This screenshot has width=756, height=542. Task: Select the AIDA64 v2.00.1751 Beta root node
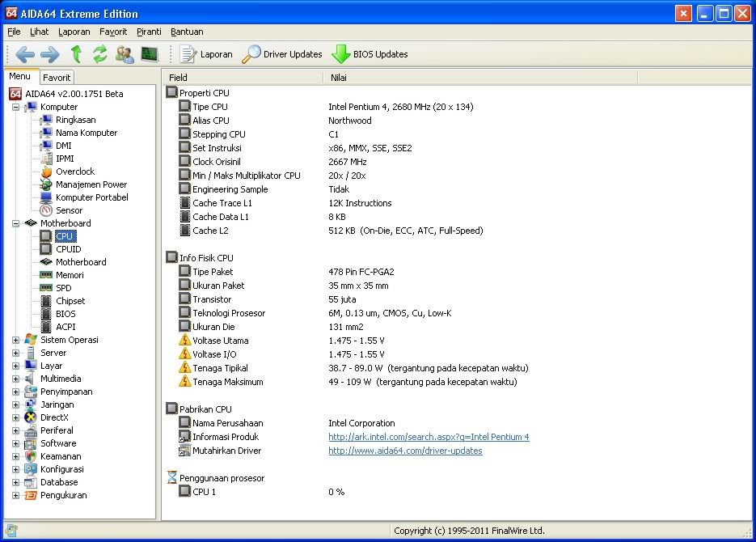click(x=74, y=94)
